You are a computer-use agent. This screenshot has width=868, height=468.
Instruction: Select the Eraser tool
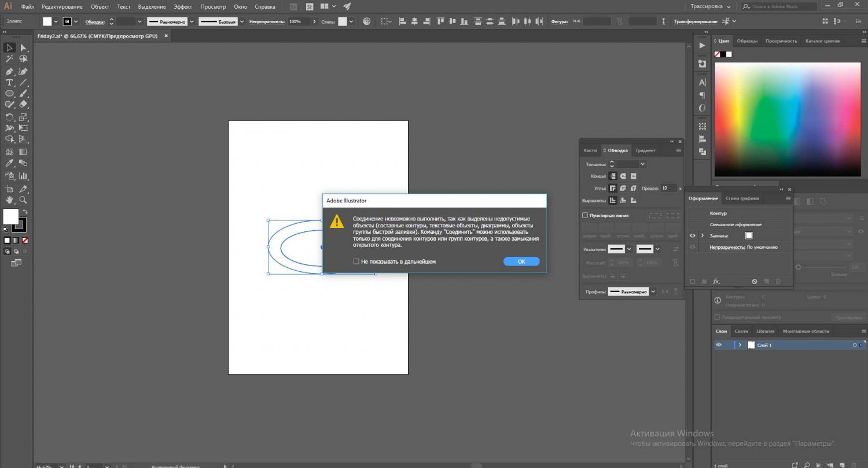coord(24,105)
